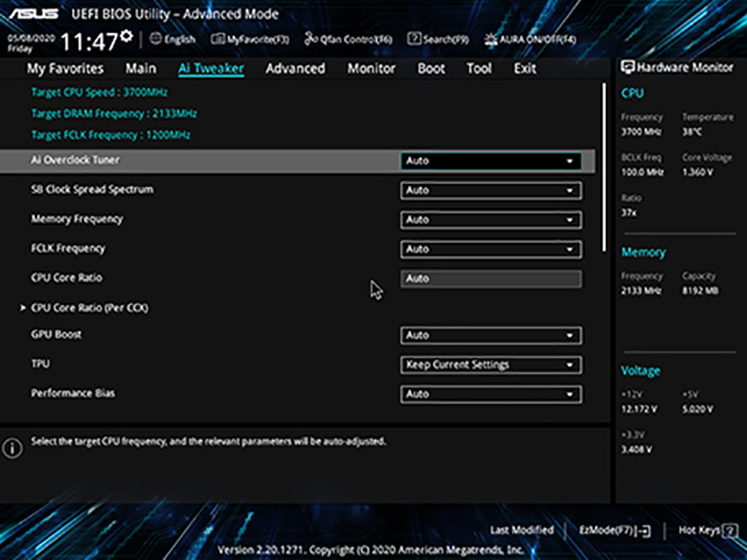This screenshot has height=560, width=747.
Task: Click Last Modified button
Action: pyautogui.click(x=522, y=530)
